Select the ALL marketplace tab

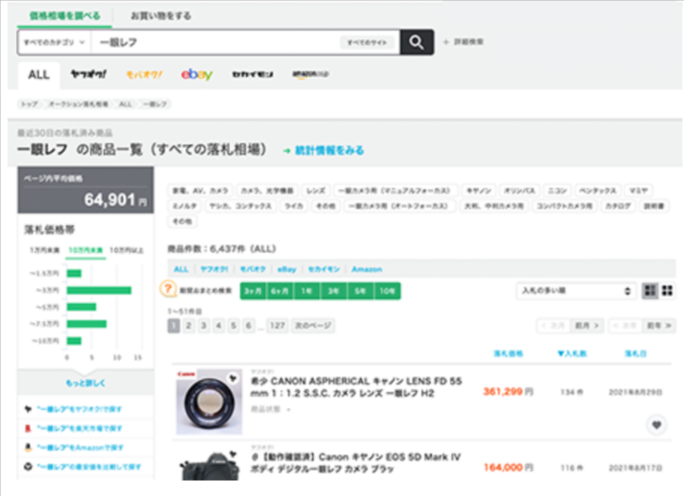point(39,74)
